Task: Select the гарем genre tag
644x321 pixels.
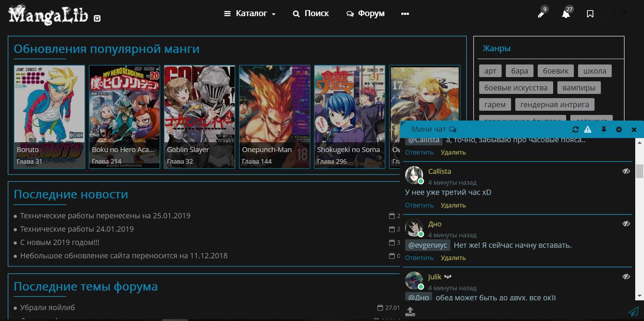Action: pyautogui.click(x=495, y=104)
